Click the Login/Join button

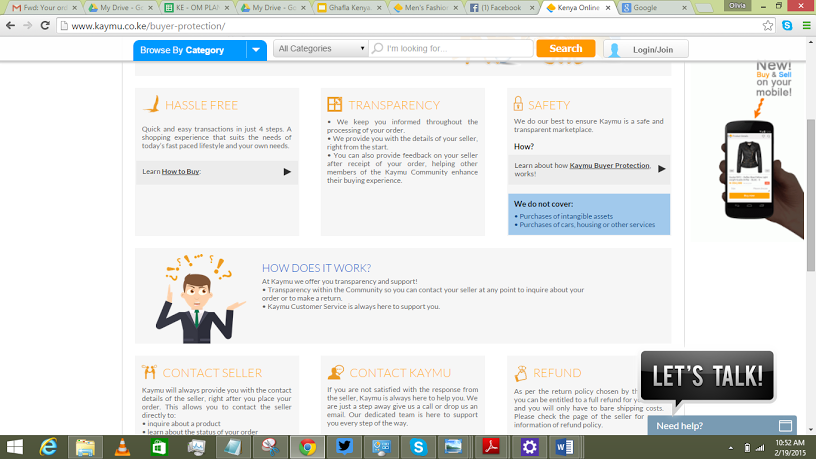coord(646,49)
